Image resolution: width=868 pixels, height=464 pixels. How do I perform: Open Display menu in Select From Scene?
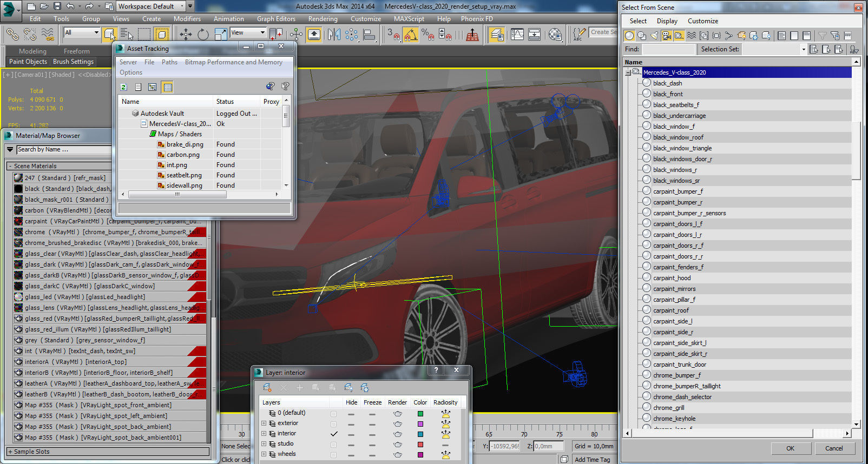coord(667,21)
